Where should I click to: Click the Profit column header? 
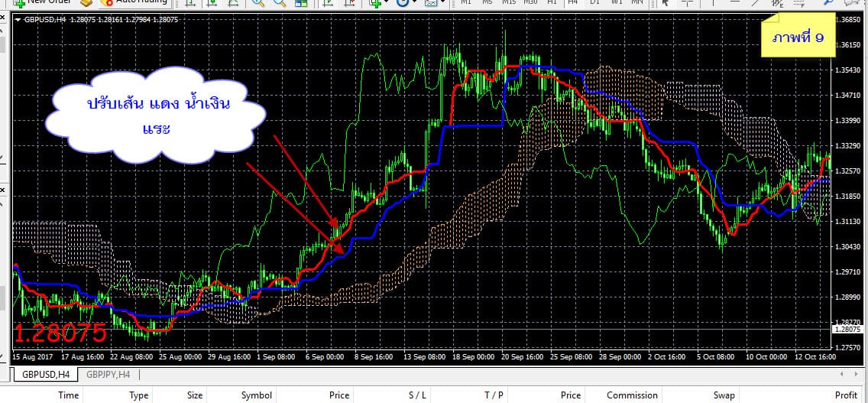pyautogui.click(x=846, y=395)
